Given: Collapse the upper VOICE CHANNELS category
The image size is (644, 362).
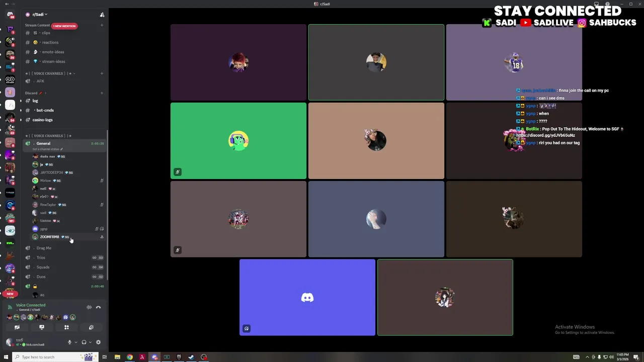Looking at the screenshot, I should (x=49, y=73).
